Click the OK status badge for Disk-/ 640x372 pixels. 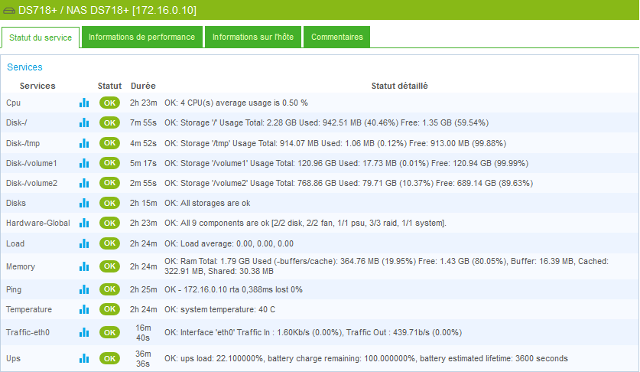109,123
